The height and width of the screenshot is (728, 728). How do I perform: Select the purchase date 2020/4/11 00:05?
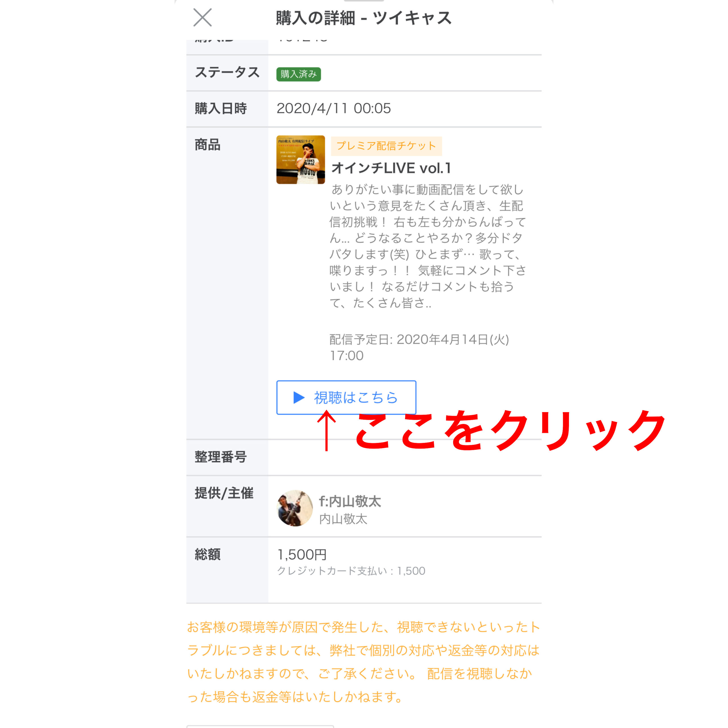point(334,109)
